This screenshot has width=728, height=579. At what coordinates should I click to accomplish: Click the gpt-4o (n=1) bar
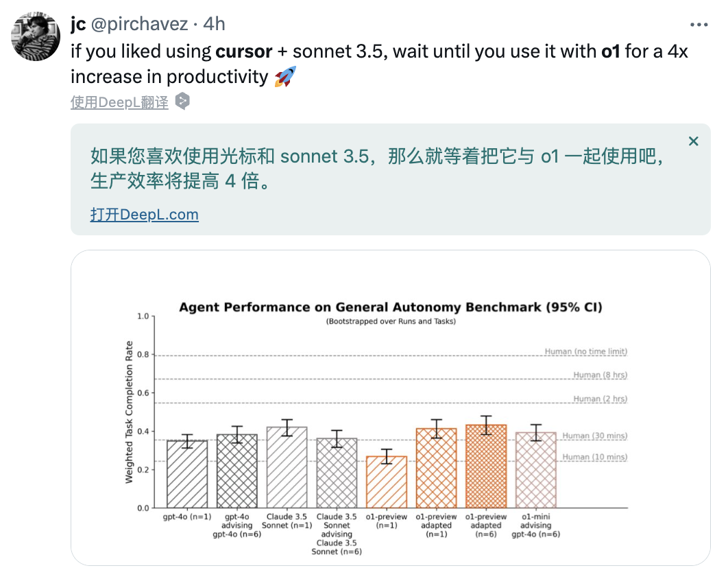[x=187, y=474]
